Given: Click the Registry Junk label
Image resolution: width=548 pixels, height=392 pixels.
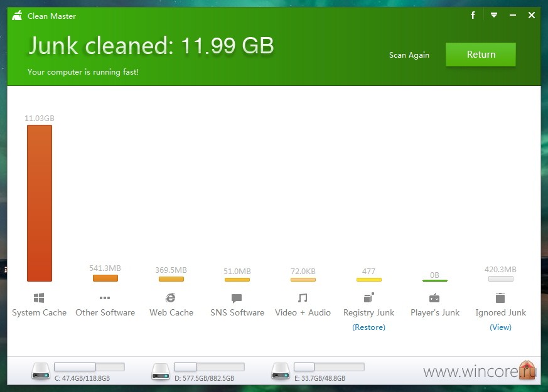Looking at the screenshot, I should 368,312.
